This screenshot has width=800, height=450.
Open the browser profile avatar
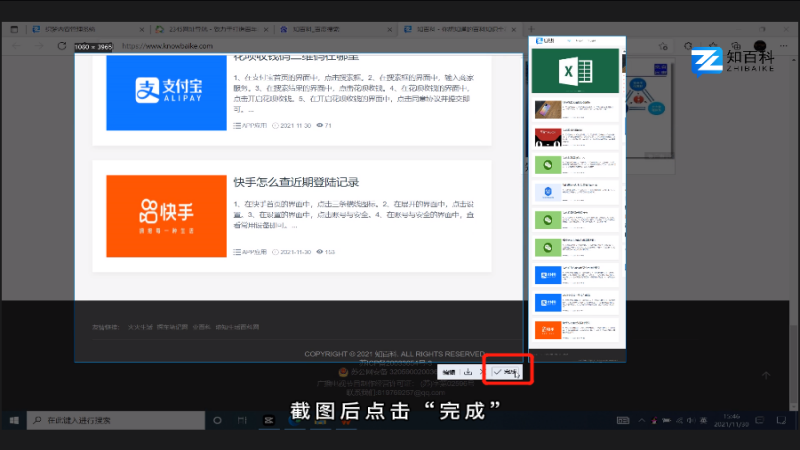tap(760, 46)
